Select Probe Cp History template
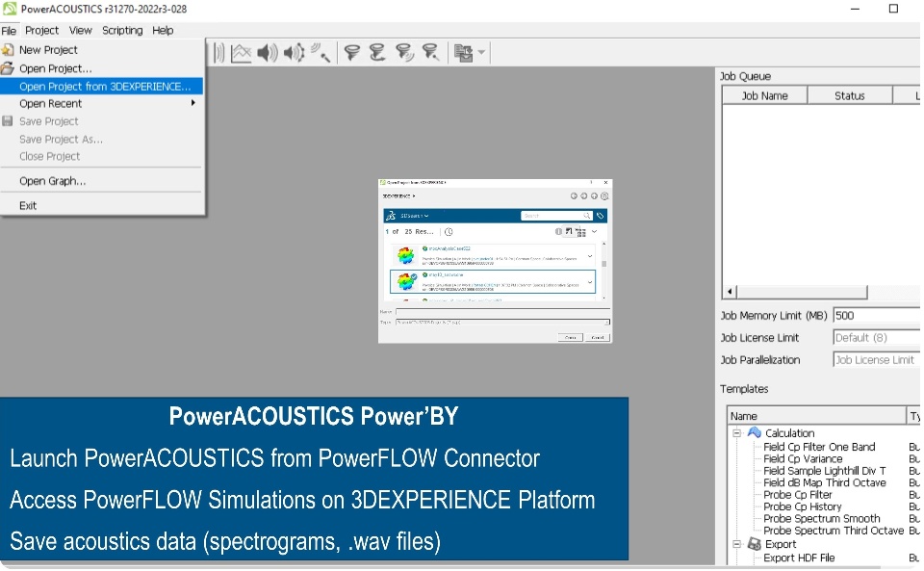The image size is (924, 571). (x=802, y=506)
